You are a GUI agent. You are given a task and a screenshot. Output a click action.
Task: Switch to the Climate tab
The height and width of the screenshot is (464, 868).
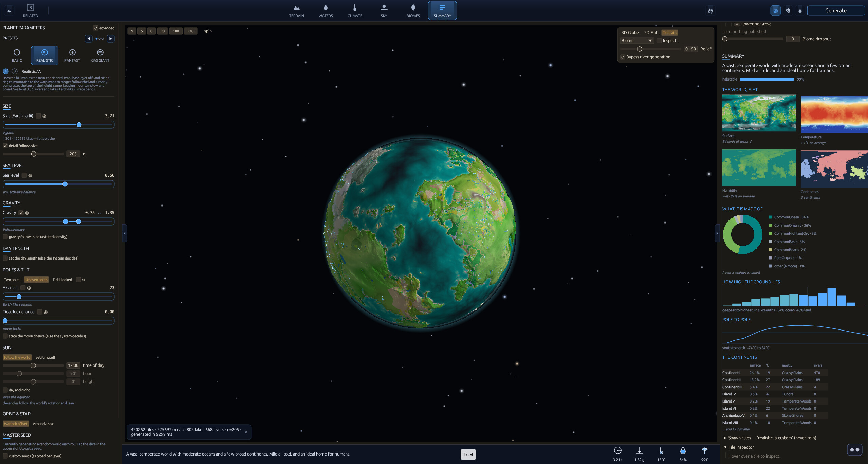pos(355,11)
